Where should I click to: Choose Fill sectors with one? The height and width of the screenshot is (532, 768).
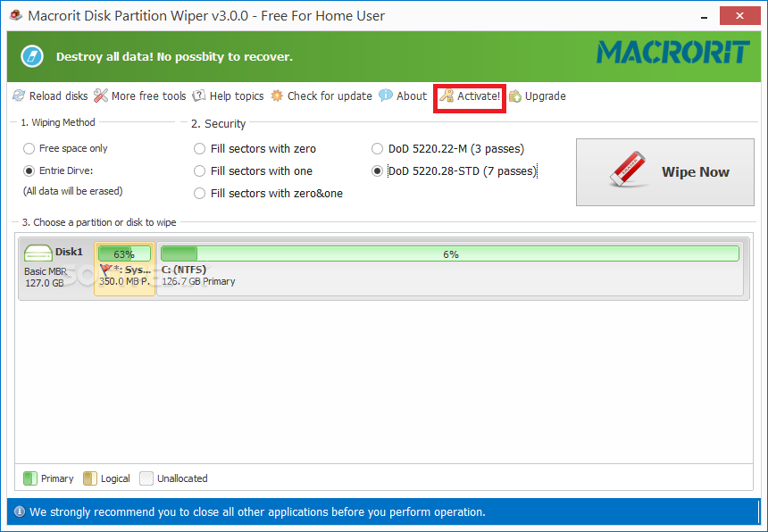click(x=200, y=171)
